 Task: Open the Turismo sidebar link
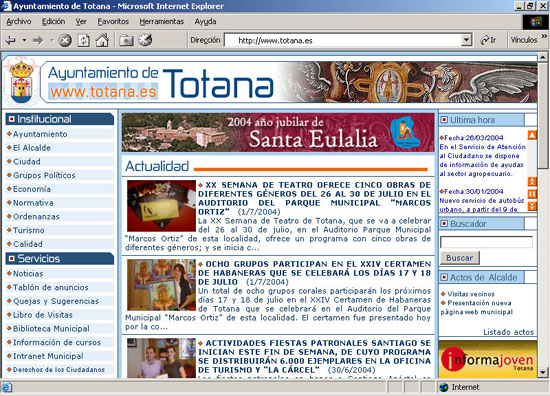pyautogui.click(x=28, y=230)
